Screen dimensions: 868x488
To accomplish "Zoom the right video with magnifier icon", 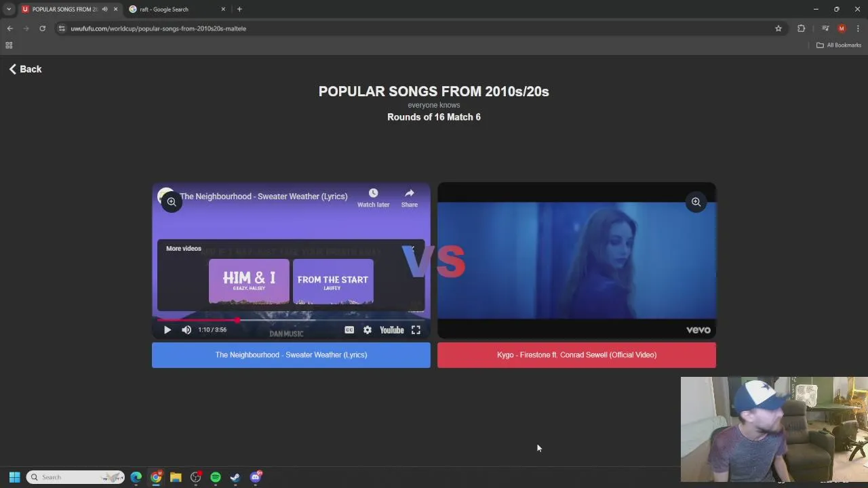I will click(696, 202).
